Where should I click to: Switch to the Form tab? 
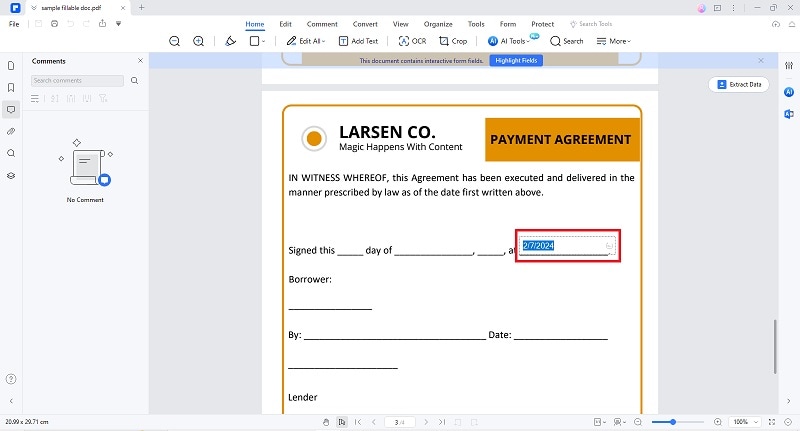[508, 24]
